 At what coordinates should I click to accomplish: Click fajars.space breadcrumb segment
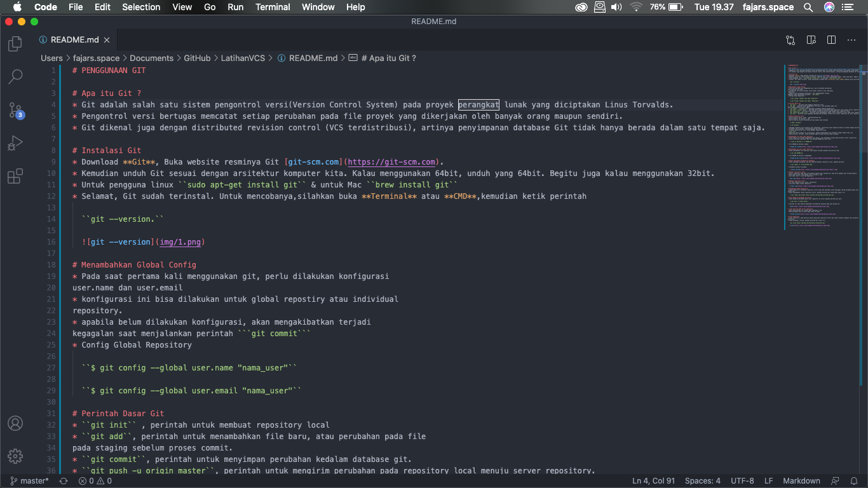pos(96,58)
